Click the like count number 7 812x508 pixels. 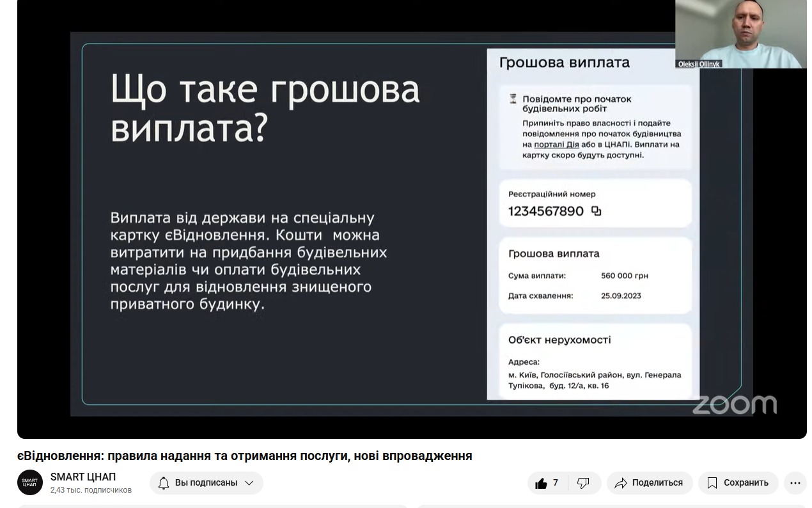(556, 483)
